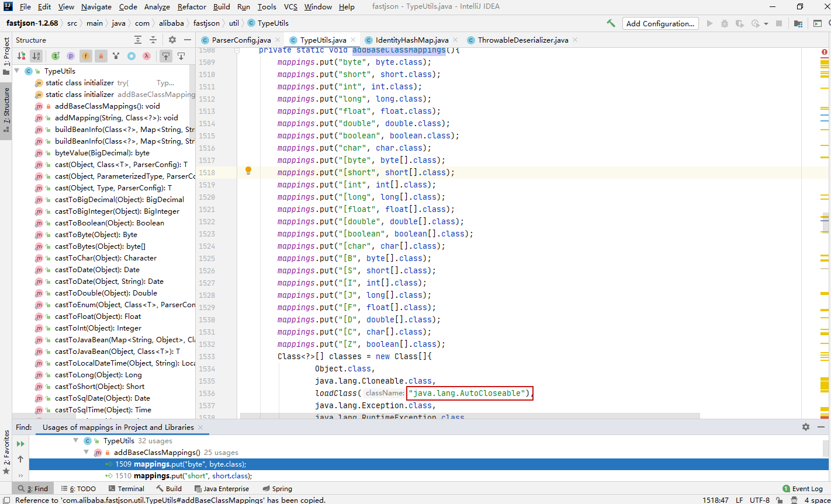Viewport: 831px width, 504px height.
Task: Toggle Show Anonymous Classes blue circle icon
Action: pyautogui.click(x=131, y=56)
